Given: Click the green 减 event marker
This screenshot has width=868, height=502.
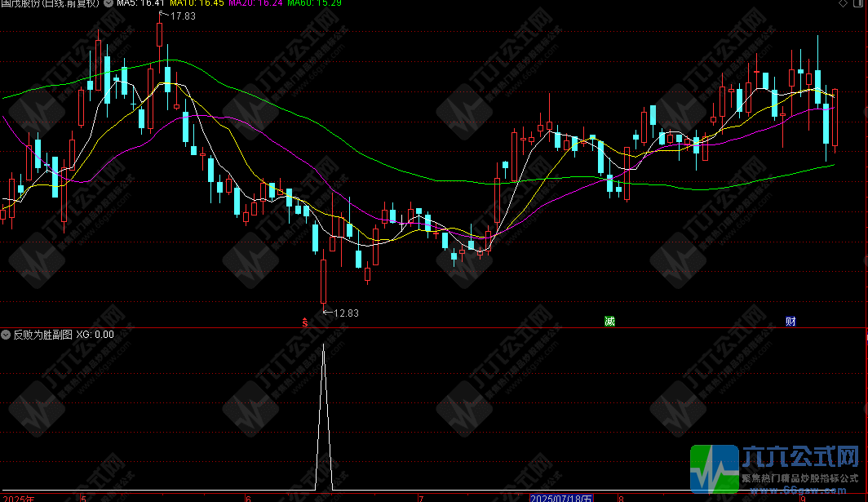Looking at the screenshot, I should pyautogui.click(x=609, y=321).
